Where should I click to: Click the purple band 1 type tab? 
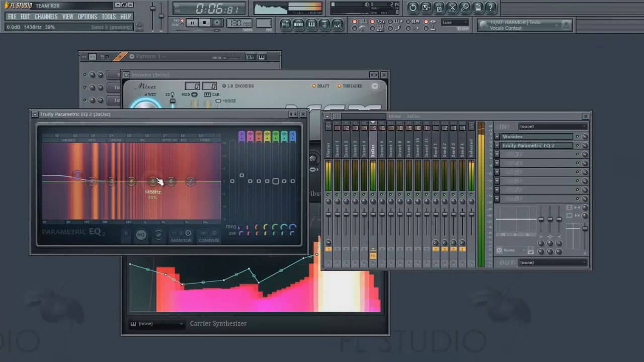tap(242, 136)
